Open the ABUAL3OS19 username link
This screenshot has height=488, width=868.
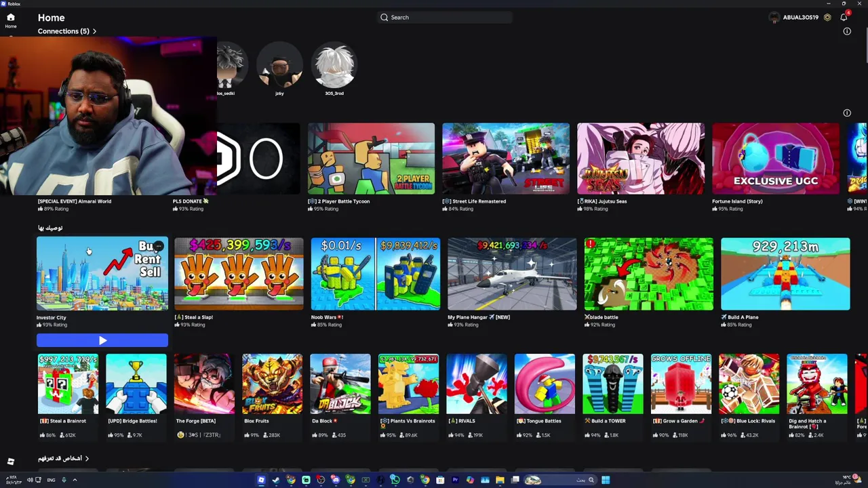pyautogui.click(x=801, y=17)
